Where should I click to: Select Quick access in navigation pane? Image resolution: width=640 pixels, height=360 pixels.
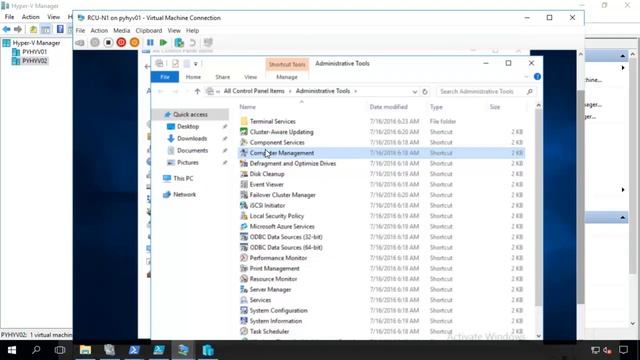190,114
